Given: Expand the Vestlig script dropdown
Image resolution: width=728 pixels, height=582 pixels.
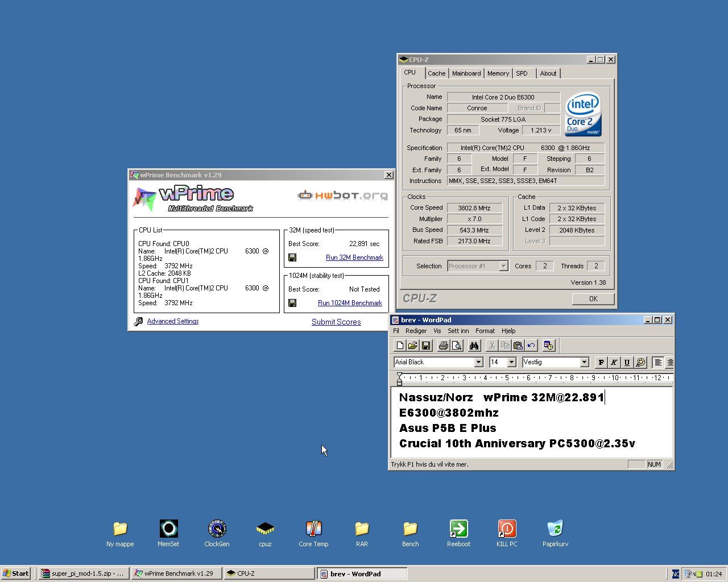Looking at the screenshot, I should (x=584, y=362).
